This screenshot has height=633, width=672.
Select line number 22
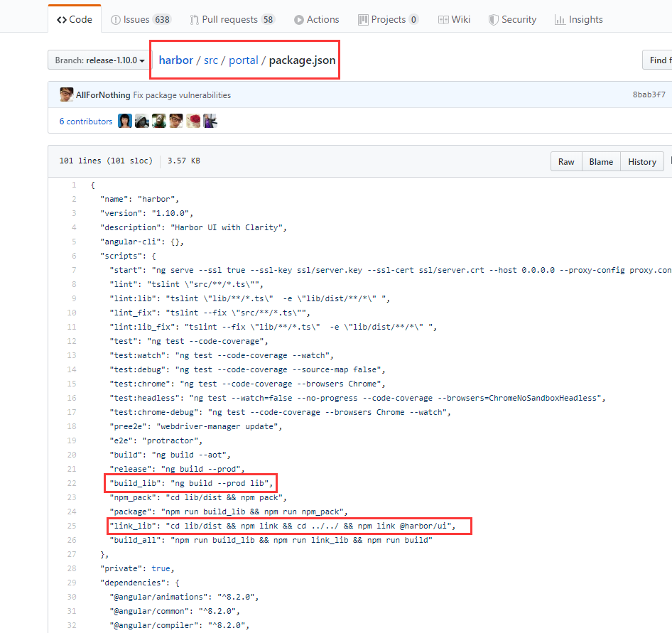[x=72, y=483]
